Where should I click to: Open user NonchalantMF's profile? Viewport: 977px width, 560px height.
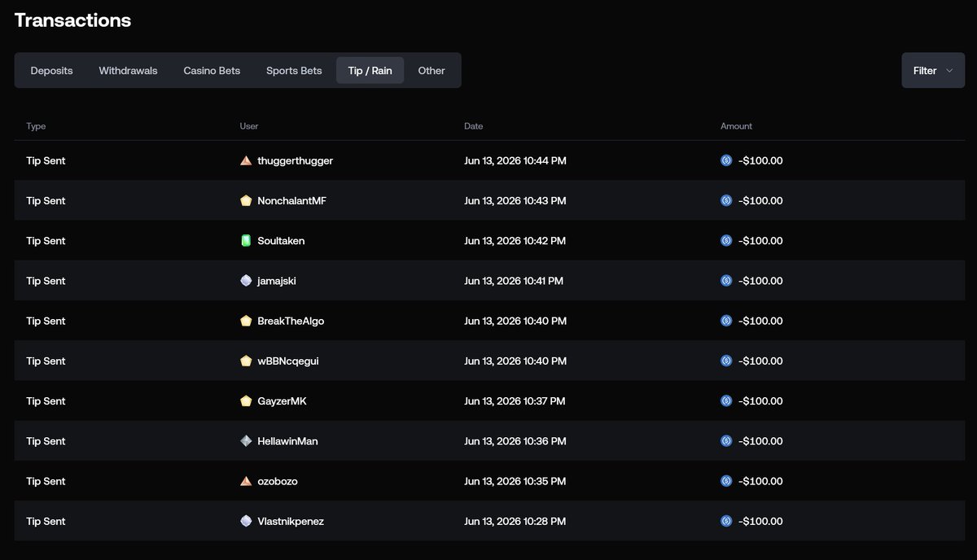[291, 201]
